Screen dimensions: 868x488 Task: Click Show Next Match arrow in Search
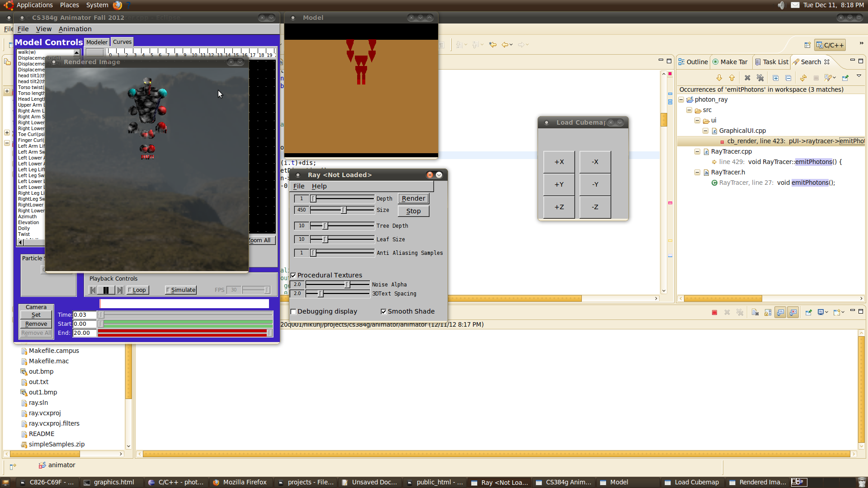pos(719,78)
